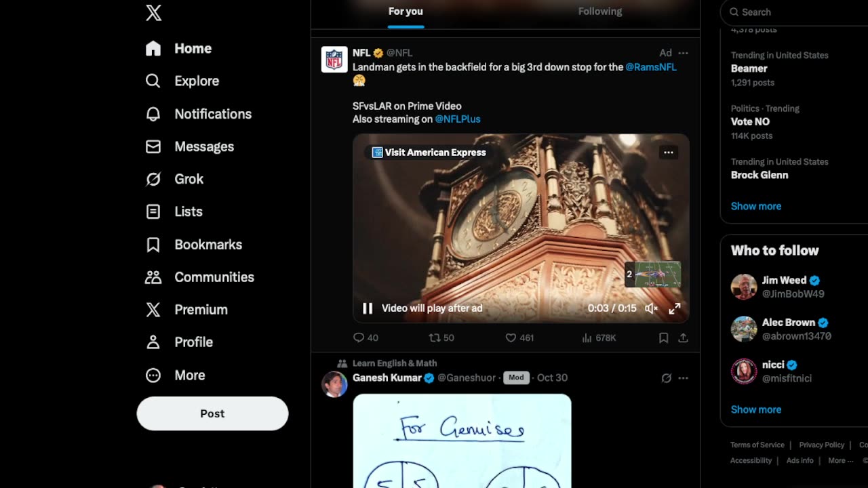Click nicci's avatar
The width and height of the screenshot is (868, 488).
point(744,371)
